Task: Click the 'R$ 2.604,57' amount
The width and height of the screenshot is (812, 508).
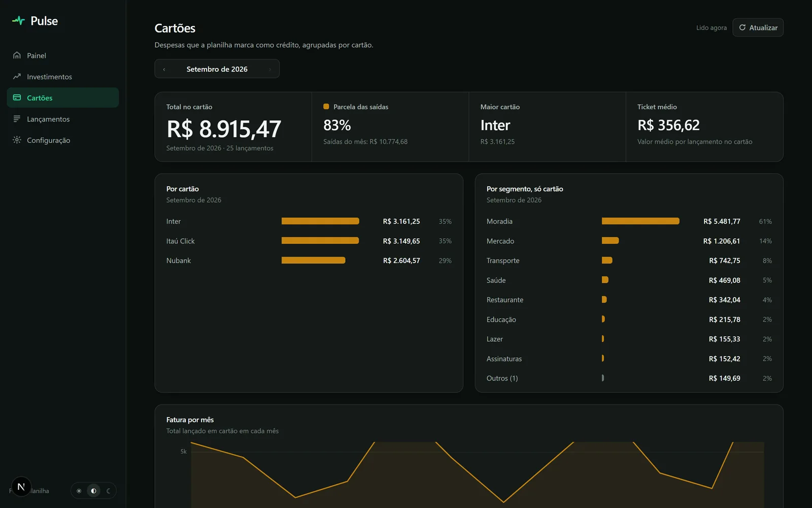Action: click(401, 261)
